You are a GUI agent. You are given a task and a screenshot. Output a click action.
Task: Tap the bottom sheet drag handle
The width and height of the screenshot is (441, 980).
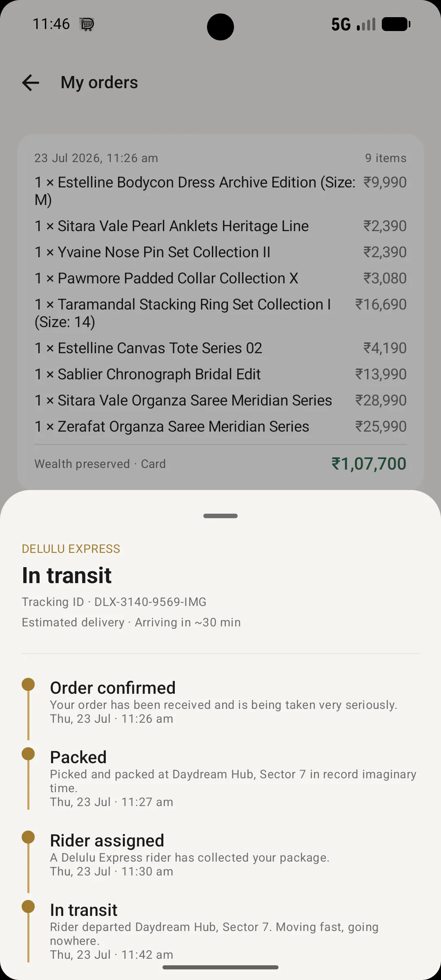coord(220,516)
